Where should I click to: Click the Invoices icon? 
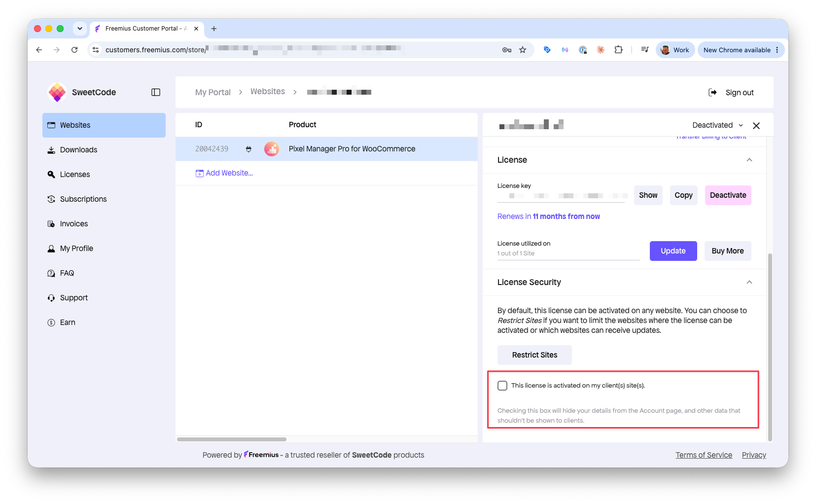point(51,224)
